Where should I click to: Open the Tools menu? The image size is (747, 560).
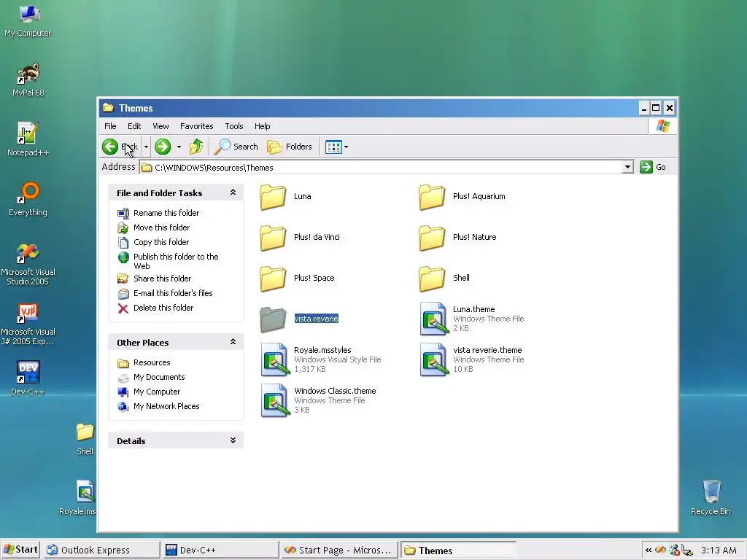click(234, 126)
